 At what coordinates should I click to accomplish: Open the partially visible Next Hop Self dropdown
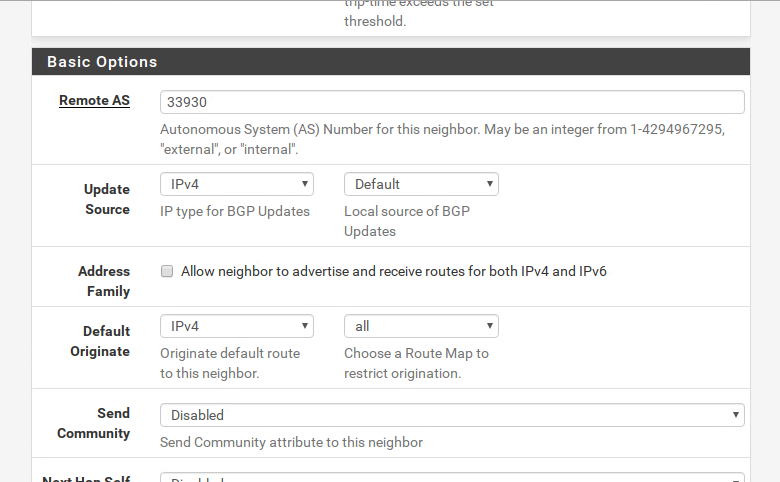coord(452,478)
